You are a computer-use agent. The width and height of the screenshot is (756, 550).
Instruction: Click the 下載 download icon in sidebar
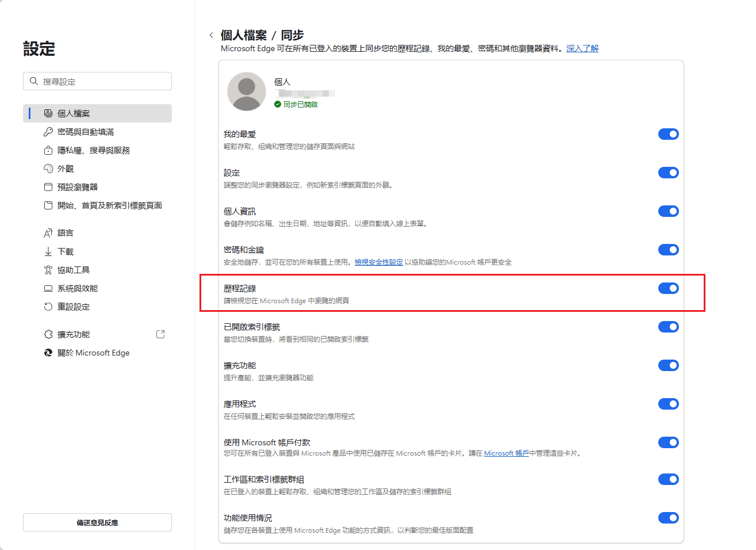(48, 251)
